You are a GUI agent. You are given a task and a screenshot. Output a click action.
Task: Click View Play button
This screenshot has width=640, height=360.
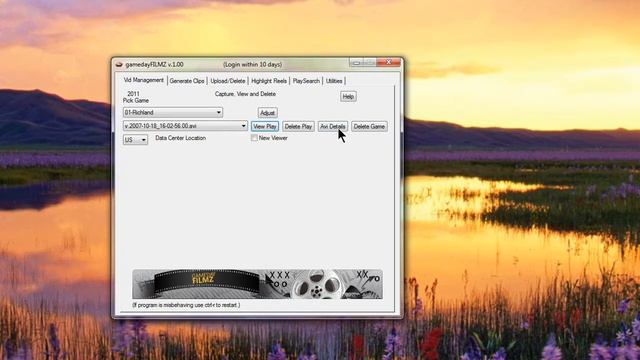(264, 127)
